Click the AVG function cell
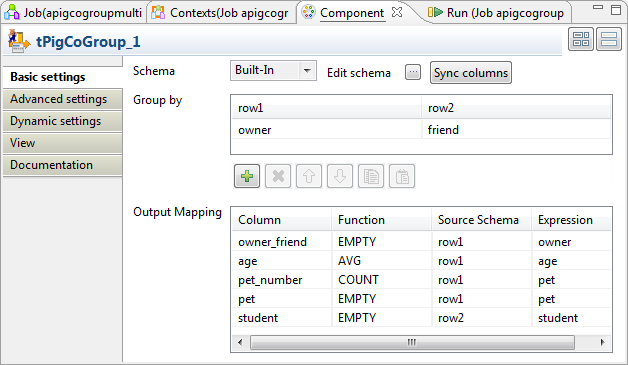The image size is (628, 365). coord(381,261)
